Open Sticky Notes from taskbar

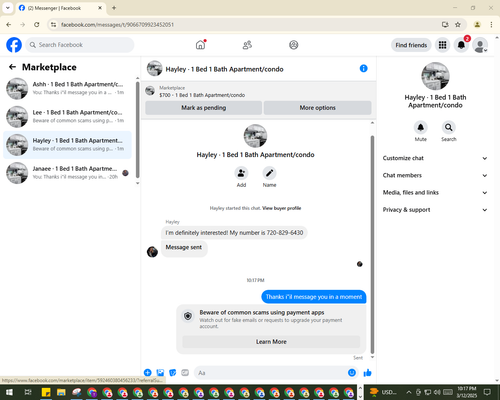point(46,392)
